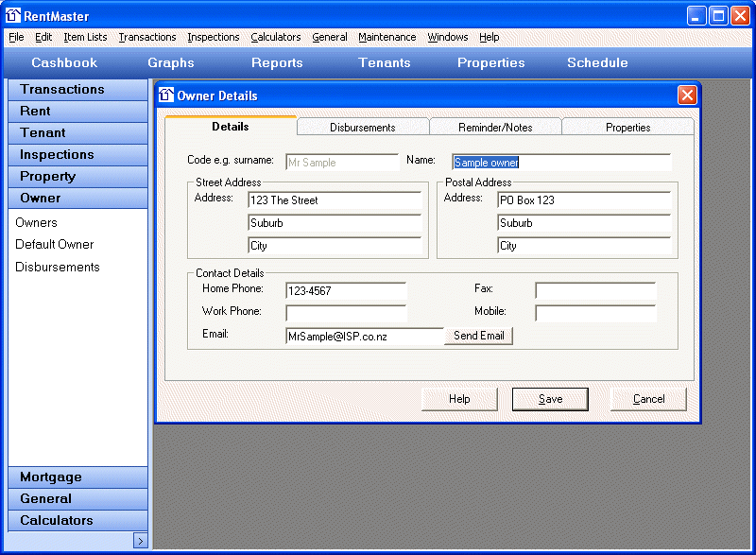
Task: Click the sidebar scroll arrow at bottom
Action: (x=140, y=541)
